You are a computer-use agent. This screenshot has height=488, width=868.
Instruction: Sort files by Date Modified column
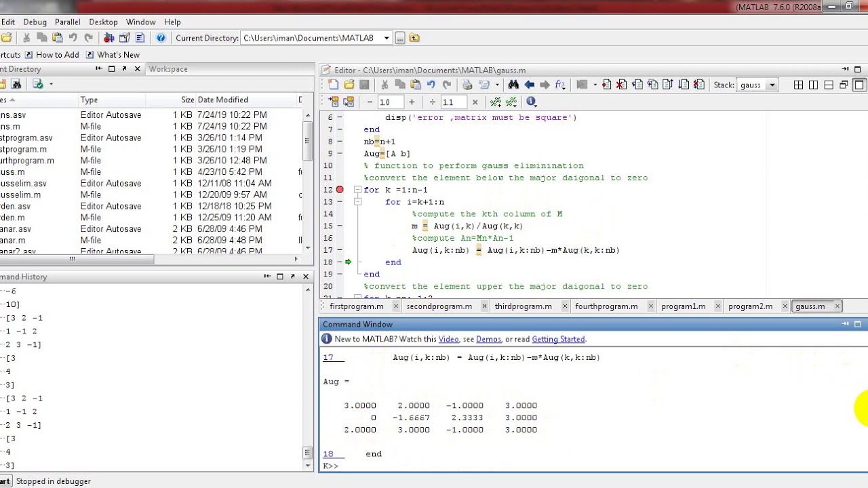click(x=245, y=100)
